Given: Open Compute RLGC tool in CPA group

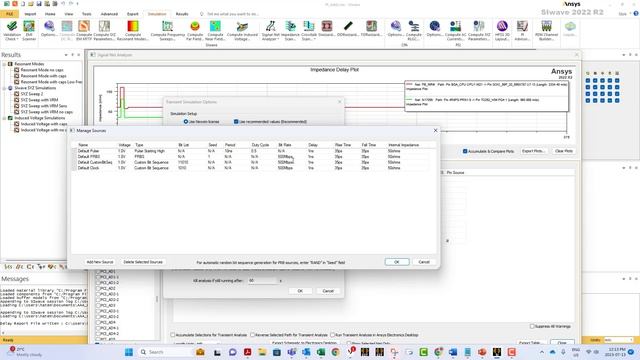Looking at the screenshot, I should click(x=413, y=30).
